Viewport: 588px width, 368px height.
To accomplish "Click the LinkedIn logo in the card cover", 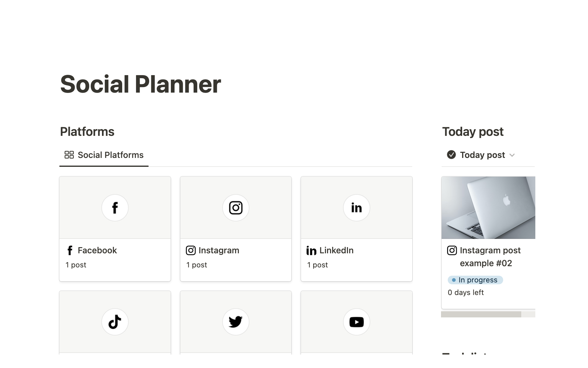I will pyautogui.click(x=356, y=208).
